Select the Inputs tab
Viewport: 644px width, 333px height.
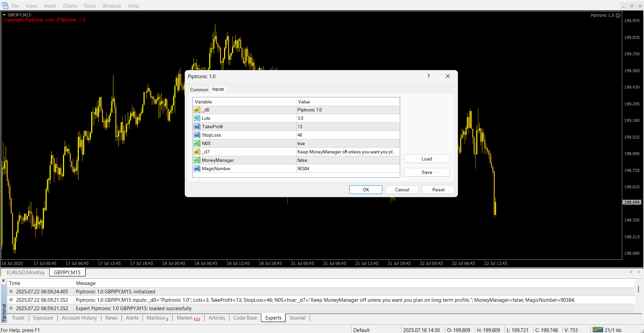(218, 89)
